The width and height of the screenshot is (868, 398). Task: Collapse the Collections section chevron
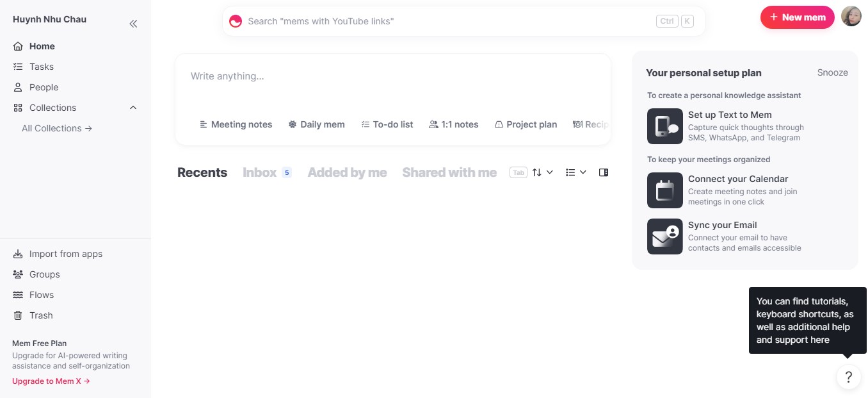[133, 108]
